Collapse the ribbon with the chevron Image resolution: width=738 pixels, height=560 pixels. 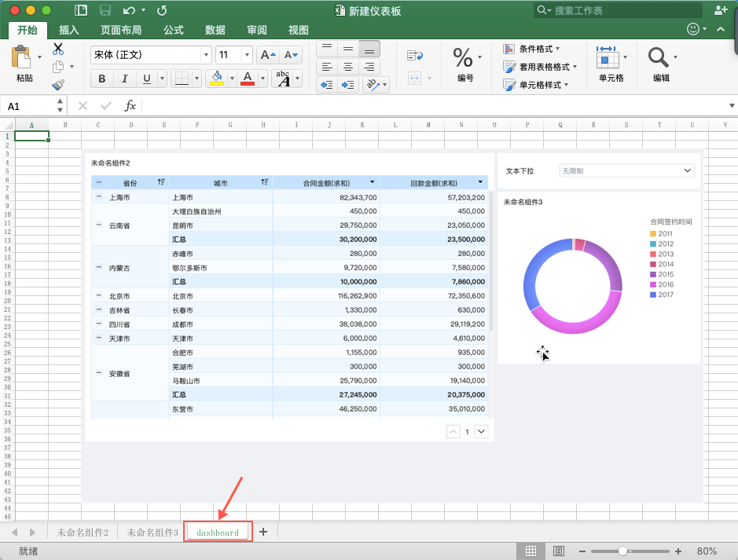(x=721, y=29)
